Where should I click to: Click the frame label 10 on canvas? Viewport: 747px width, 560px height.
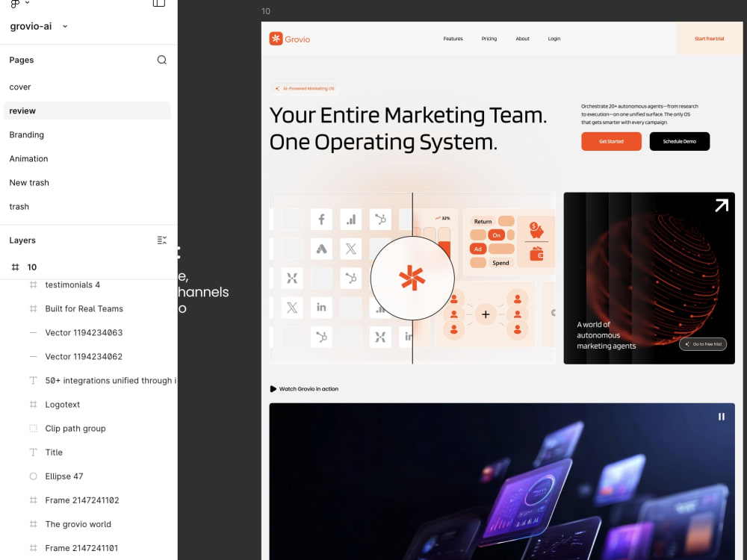pos(266,11)
